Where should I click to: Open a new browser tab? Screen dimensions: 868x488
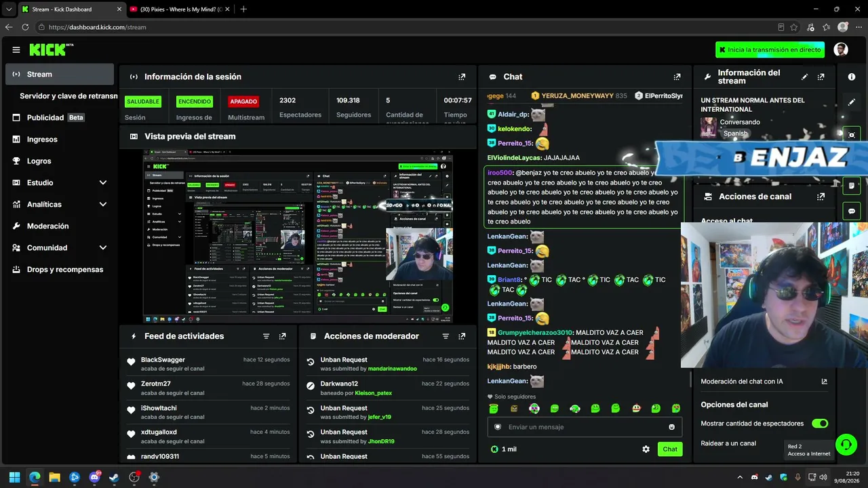(243, 9)
